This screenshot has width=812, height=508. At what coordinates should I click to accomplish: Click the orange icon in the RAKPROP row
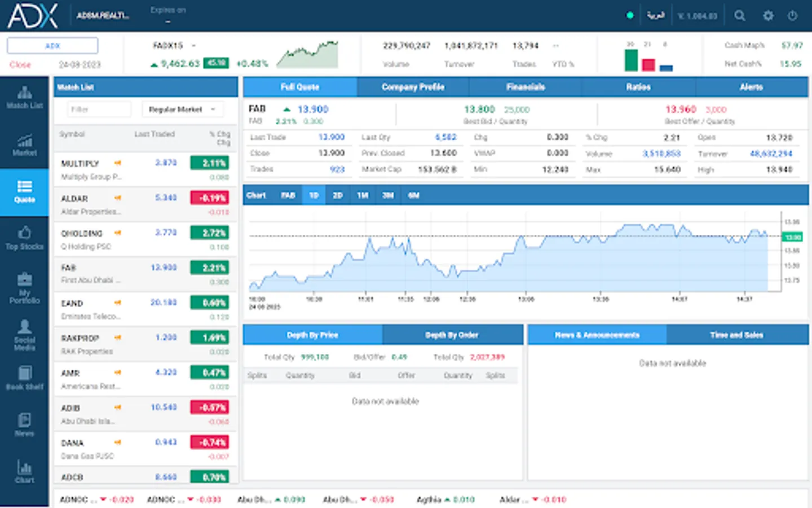tap(118, 338)
